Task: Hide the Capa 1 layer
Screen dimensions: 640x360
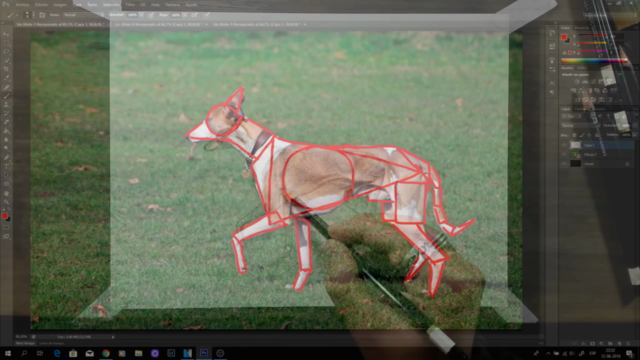Action: [x=564, y=145]
